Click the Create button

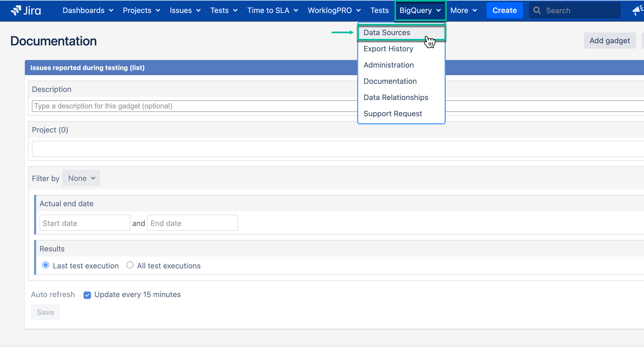(504, 10)
